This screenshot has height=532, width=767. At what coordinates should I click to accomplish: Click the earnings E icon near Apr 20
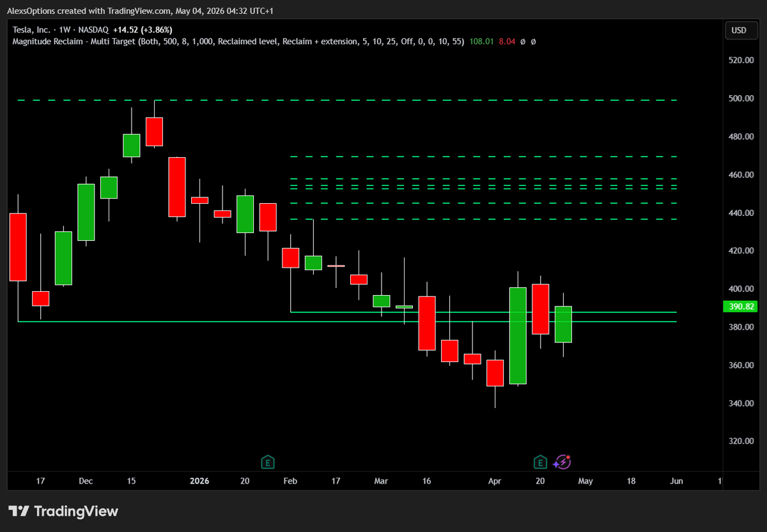click(x=541, y=462)
